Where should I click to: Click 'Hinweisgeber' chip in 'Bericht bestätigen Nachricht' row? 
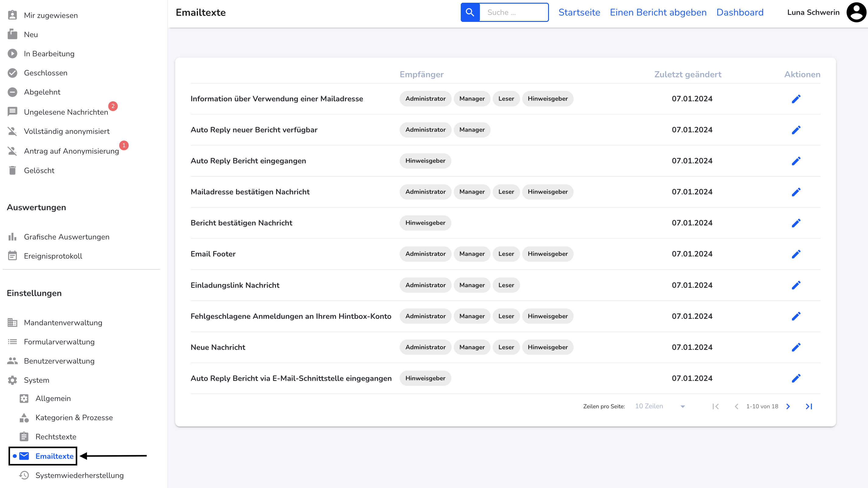(x=425, y=223)
